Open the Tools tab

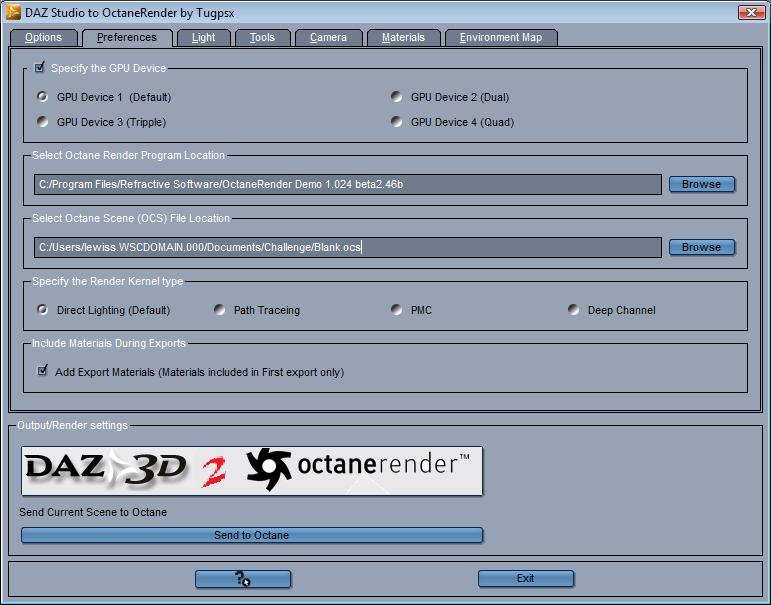tap(262, 38)
